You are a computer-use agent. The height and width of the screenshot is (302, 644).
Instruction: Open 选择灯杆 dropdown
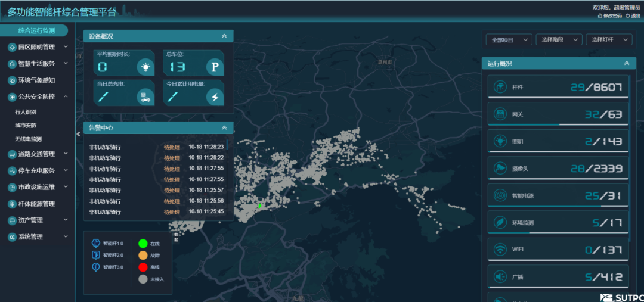point(609,40)
